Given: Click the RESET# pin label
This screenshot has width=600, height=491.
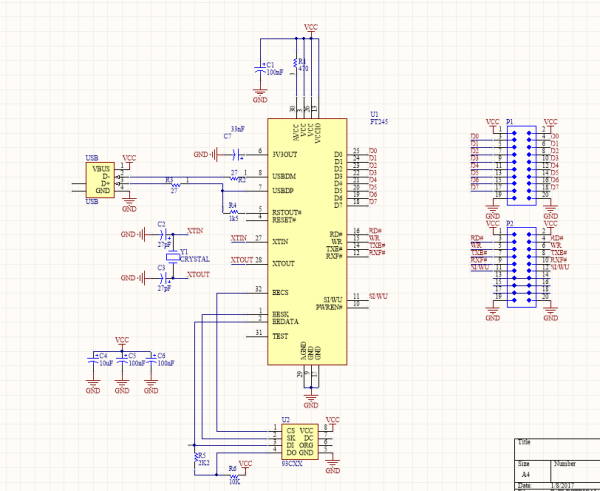Looking at the screenshot, I should pyautogui.click(x=284, y=220).
